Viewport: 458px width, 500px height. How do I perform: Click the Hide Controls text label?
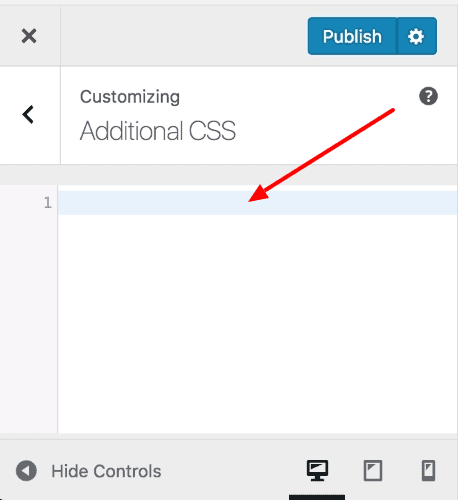coord(106,471)
